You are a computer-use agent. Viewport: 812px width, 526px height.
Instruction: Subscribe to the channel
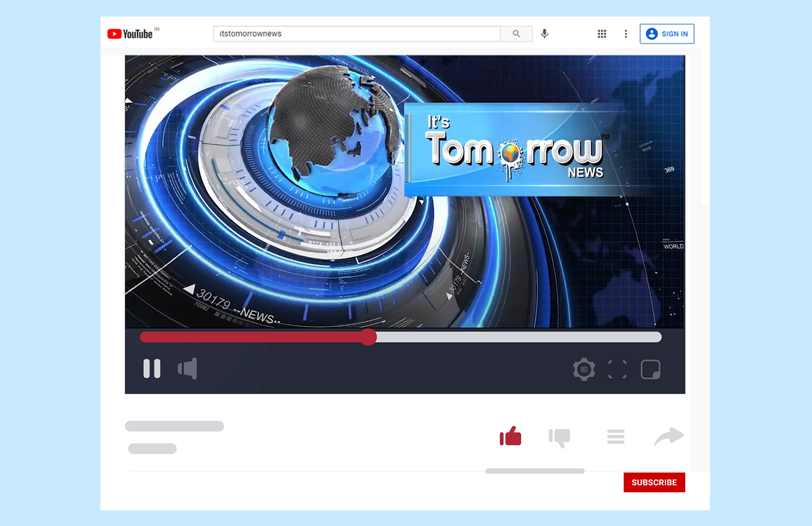[x=654, y=482]
